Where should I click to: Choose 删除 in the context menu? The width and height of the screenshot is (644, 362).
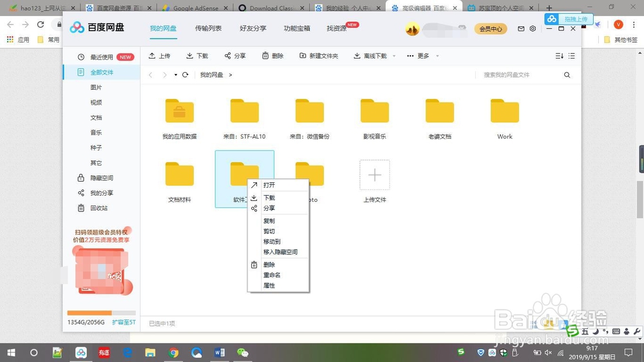pyautogui.click(x=278, y=265)
